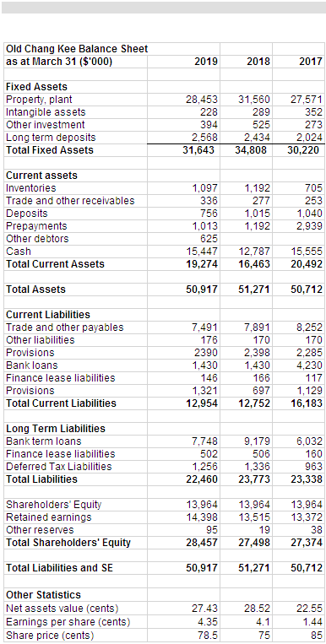
Task: Select receivables value 277
Action: coord(261,201)
